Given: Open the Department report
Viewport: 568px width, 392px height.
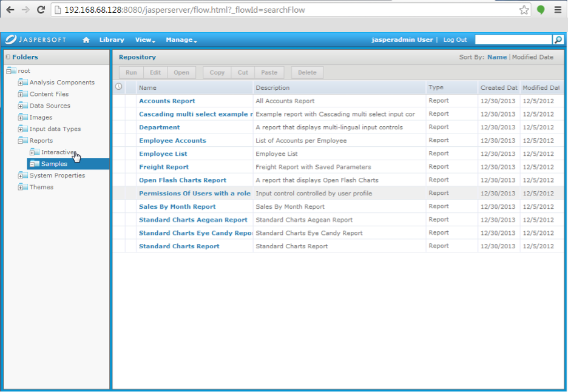Looking at the screenshot, I should [160, 127].
